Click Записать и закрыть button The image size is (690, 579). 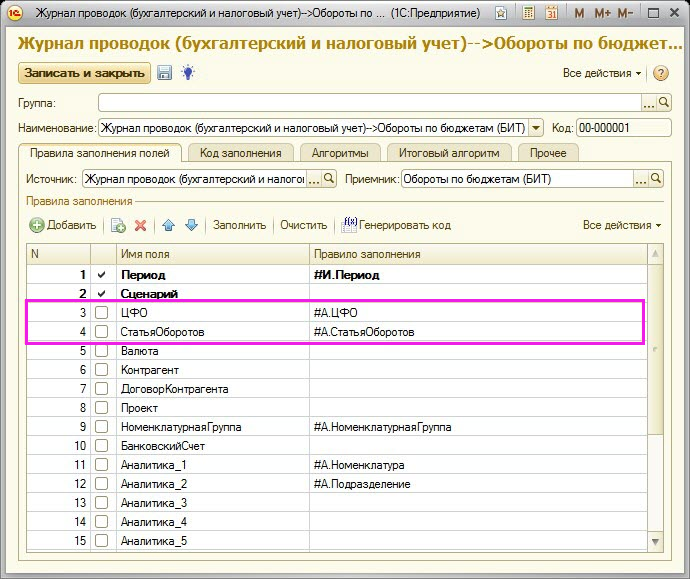pos(84,73)
